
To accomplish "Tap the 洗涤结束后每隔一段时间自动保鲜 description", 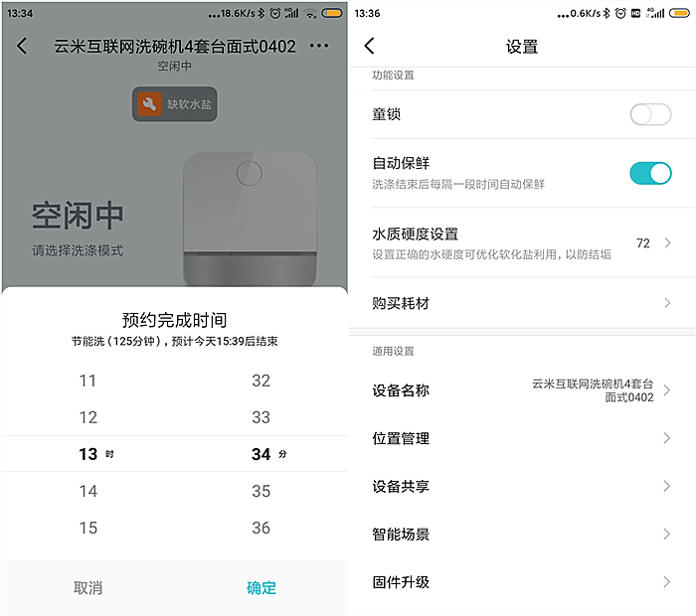I will (x=458, y=184).
